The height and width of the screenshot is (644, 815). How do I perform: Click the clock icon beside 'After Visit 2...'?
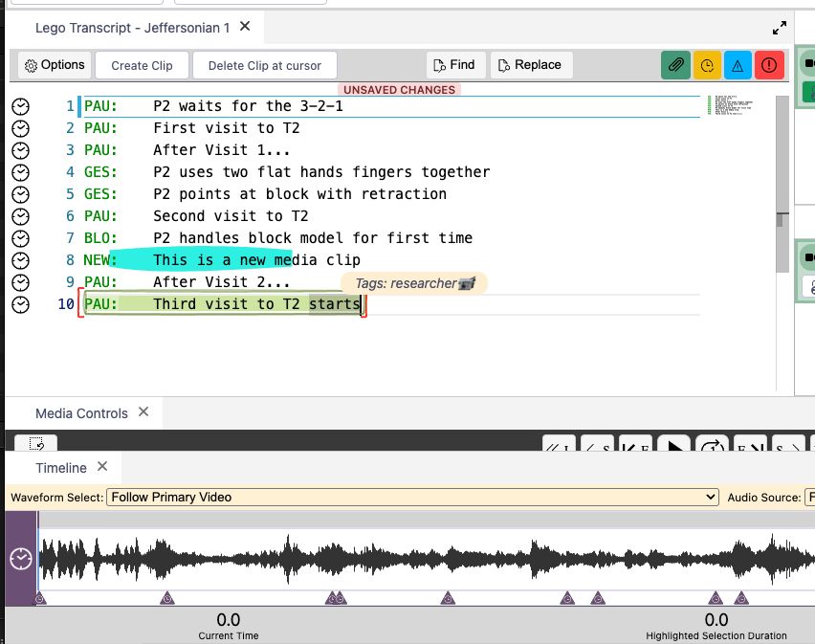[x=20, y=282]
